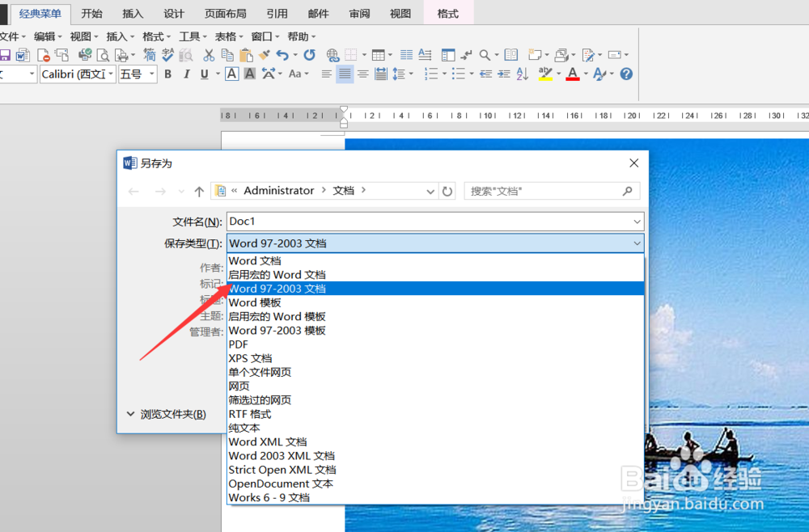Click the refresh arrow beside the address bar
This screenshot has width=809, height=532.
[447, 190]
